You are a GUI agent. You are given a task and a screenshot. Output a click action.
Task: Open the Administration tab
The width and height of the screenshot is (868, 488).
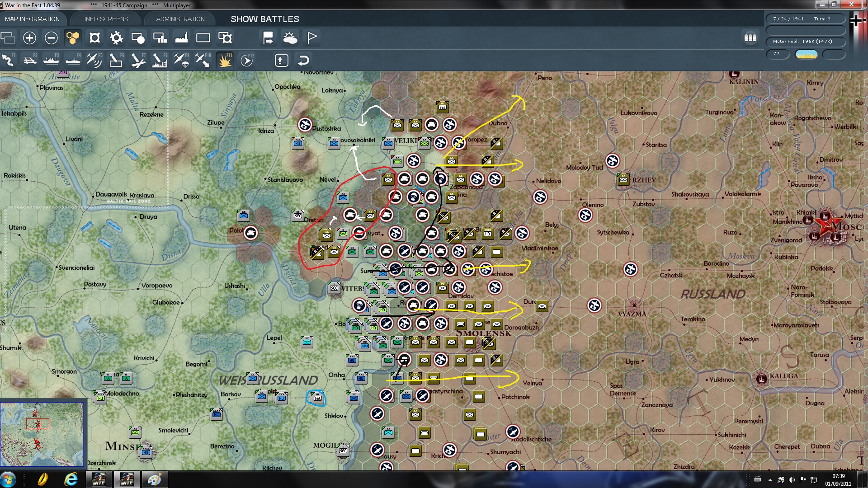coord(180,19)
